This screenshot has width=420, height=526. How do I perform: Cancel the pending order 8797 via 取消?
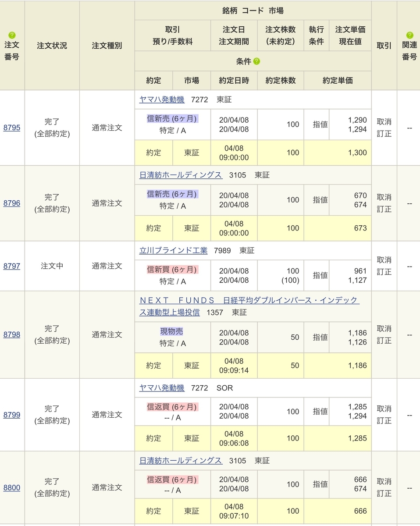[384, 260]
